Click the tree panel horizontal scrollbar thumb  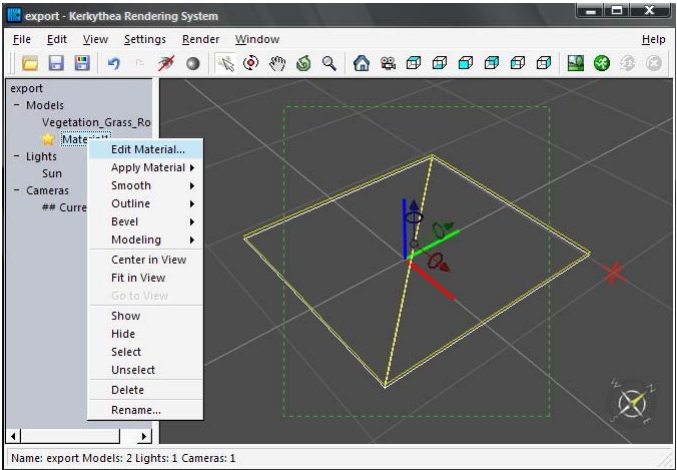point(70,436)
